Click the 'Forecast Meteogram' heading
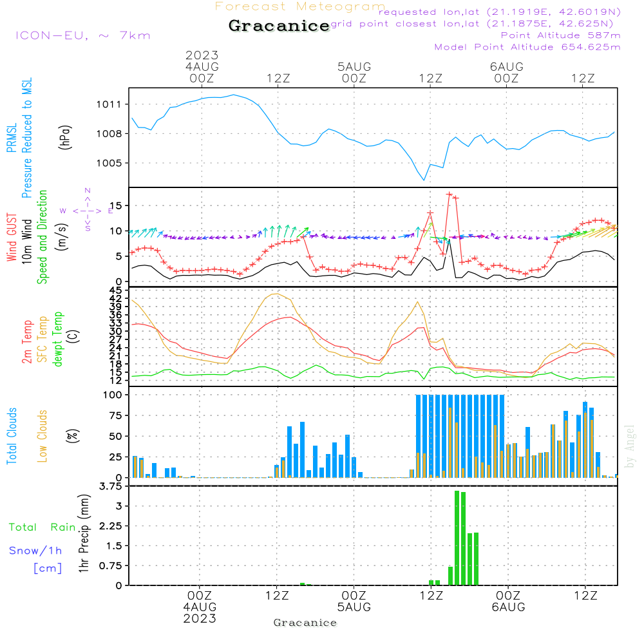 [300, 6]
